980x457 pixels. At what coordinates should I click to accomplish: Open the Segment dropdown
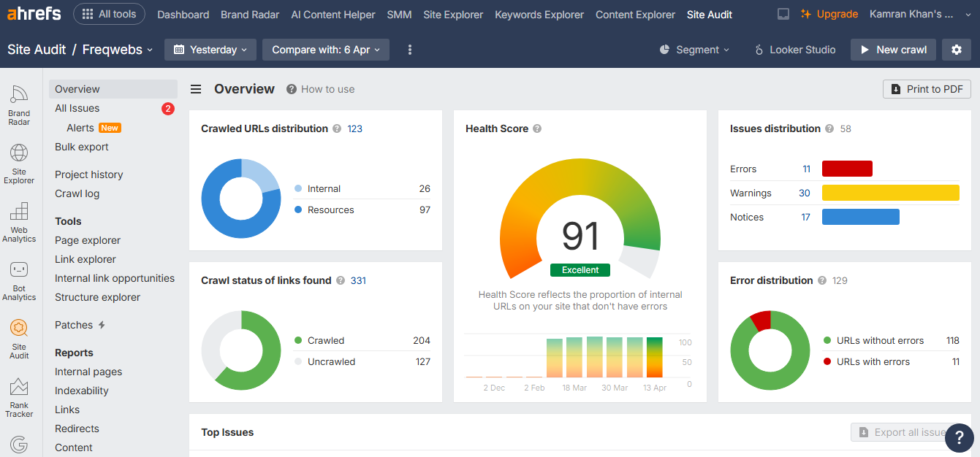pos(694,50)
